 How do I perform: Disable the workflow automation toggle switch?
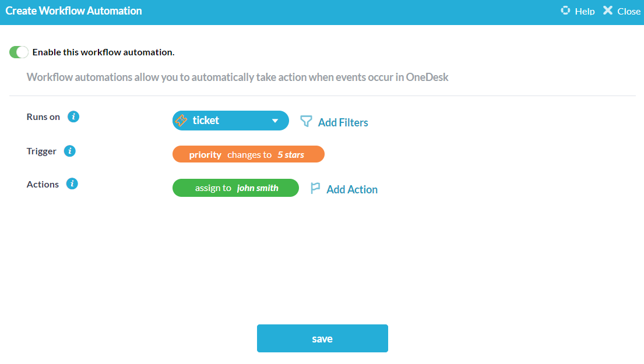pyautogui.click(x=19, y=52)
